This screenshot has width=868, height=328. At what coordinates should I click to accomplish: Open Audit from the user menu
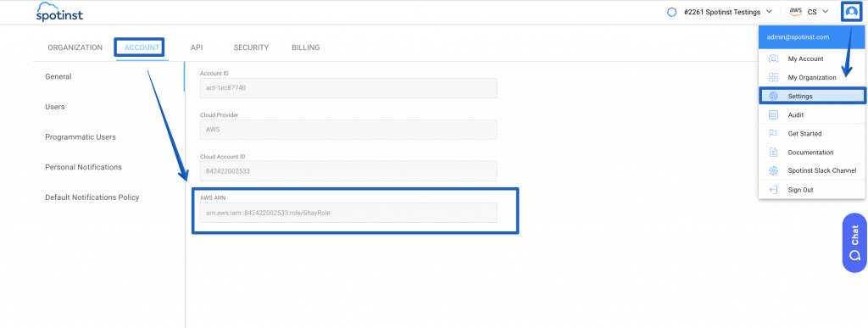pyautogui.click(x=812, y=115)
